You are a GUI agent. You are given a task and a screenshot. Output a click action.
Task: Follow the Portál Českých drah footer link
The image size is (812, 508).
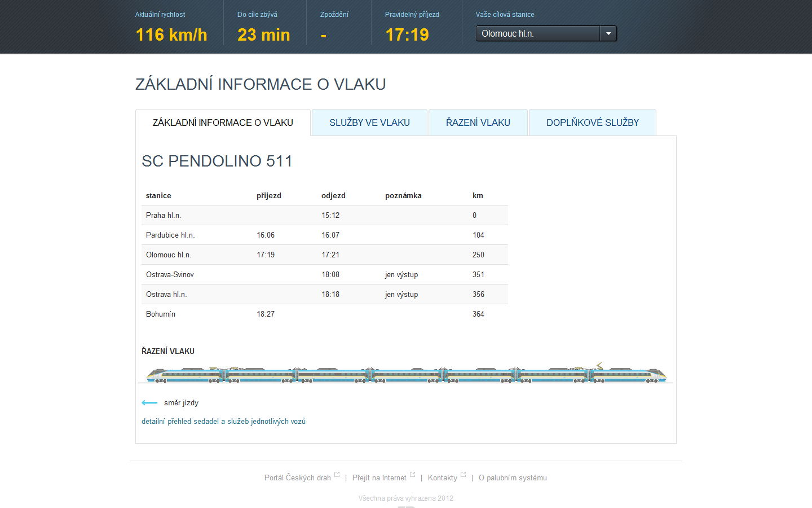point(297,478)
